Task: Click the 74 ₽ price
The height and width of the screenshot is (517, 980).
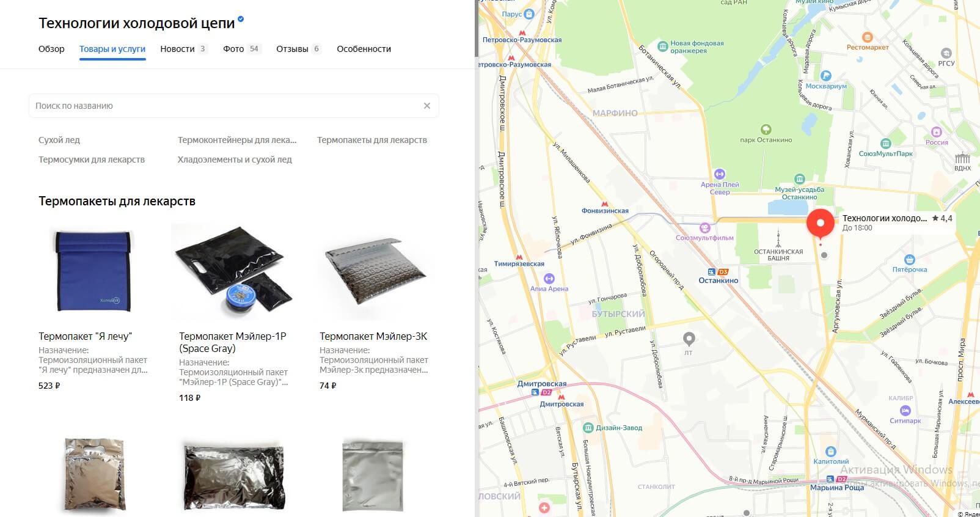Action: click(328, 386)
